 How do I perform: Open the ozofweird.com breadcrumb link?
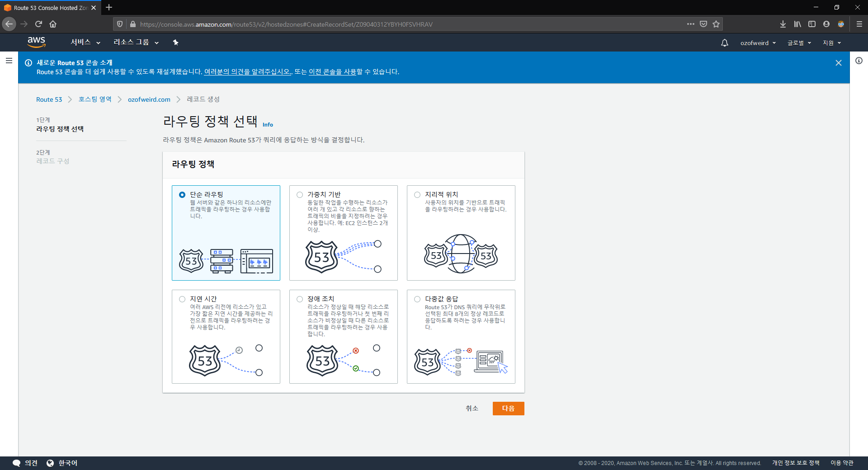149,99
